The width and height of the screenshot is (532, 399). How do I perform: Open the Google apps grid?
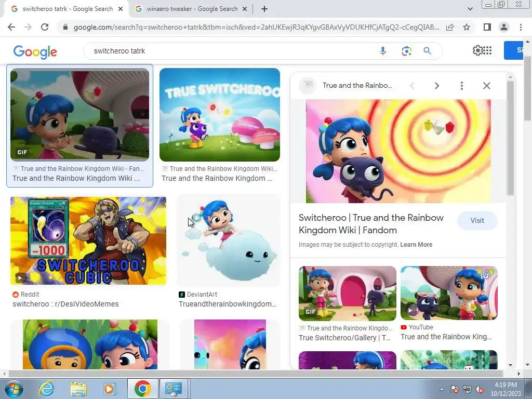487,50
